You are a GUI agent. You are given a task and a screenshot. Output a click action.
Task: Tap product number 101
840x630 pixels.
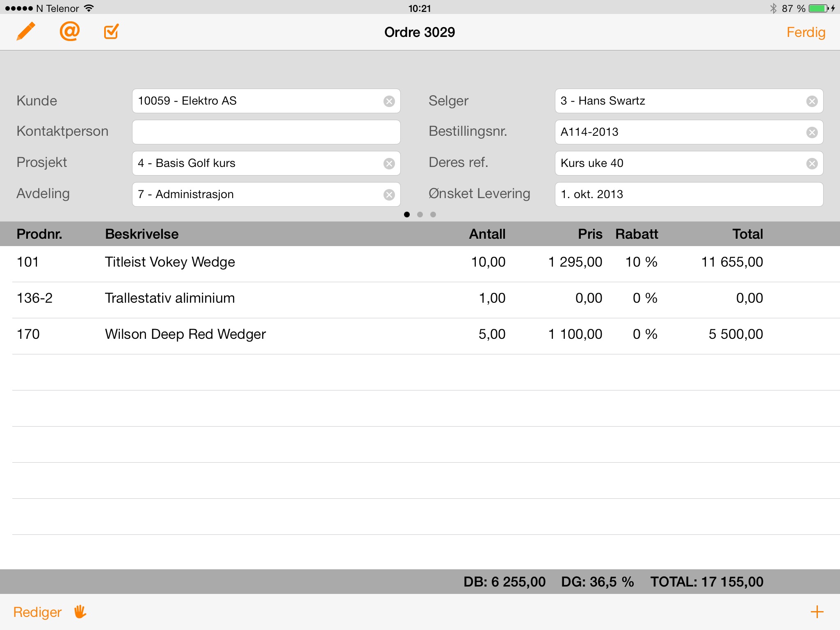(28, 262)
